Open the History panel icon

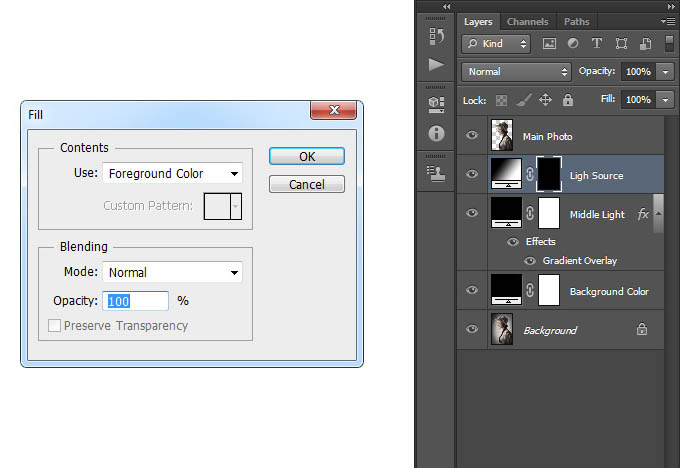pos(436,36)
